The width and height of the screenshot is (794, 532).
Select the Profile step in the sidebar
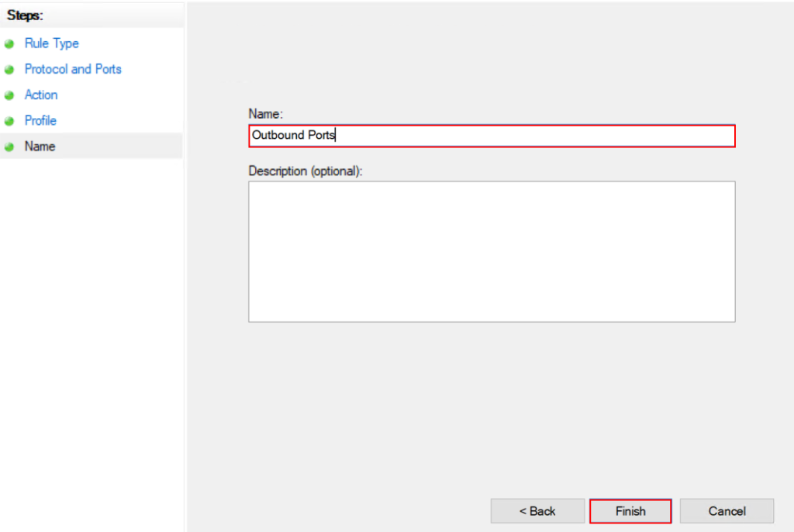[x=40, y=120]
